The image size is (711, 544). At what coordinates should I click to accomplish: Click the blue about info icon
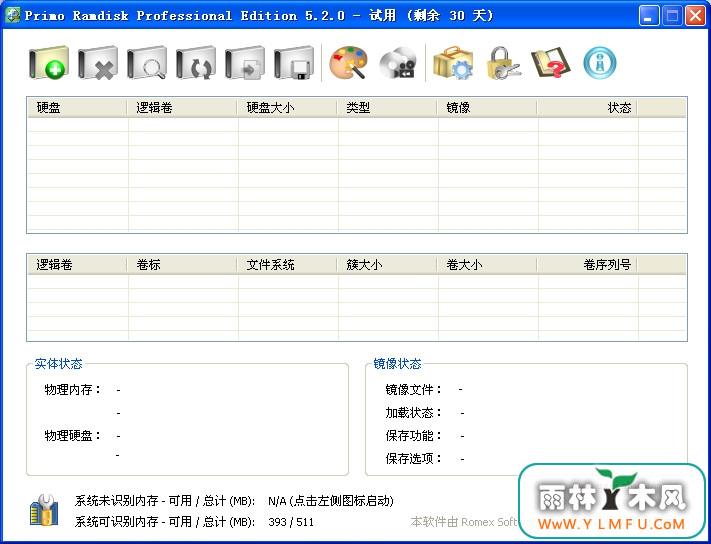click(x=600, y=63)
